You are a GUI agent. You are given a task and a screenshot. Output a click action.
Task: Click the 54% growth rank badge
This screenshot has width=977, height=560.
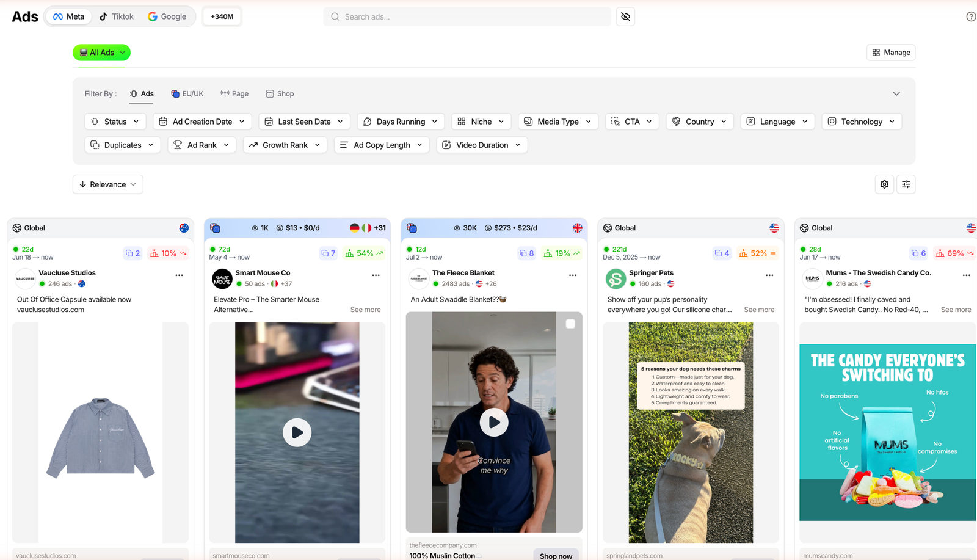tap(365, 253)
